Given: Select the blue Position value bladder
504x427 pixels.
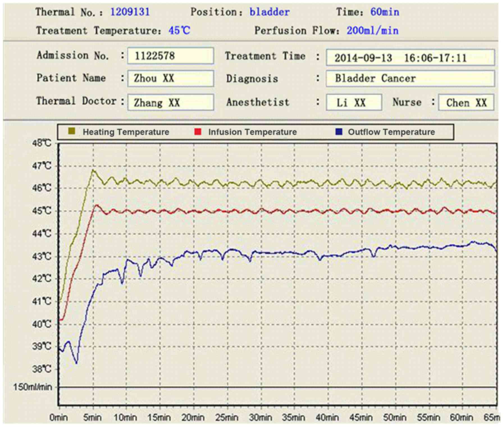Looking at the screenshot, I should pos(269,12).
